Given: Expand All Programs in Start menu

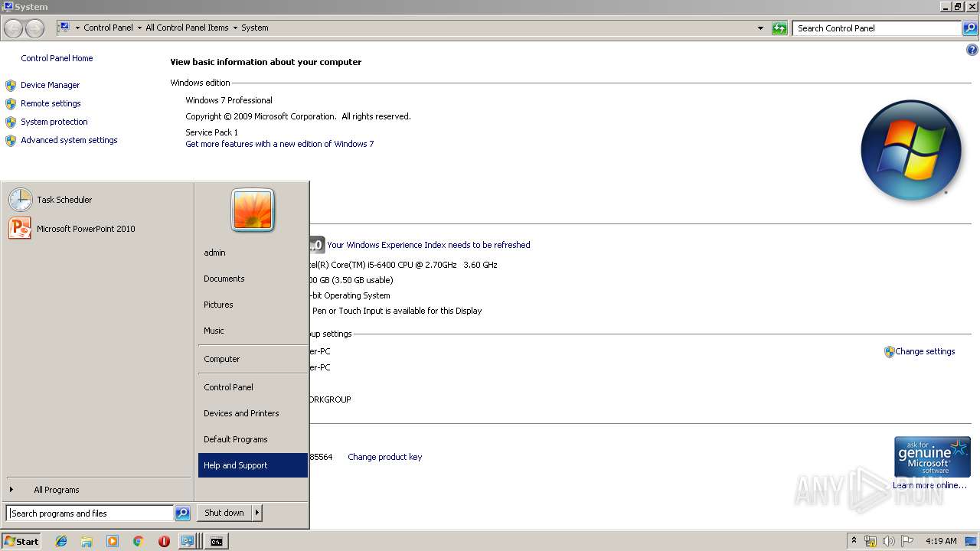Looking at the screenshot, I should 98,490.
